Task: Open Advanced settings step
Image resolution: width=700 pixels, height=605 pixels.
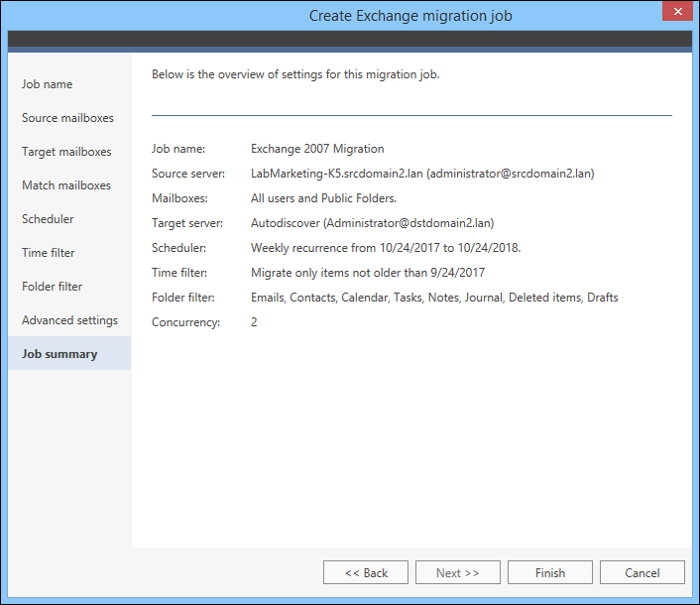Action: coord(69,320)
